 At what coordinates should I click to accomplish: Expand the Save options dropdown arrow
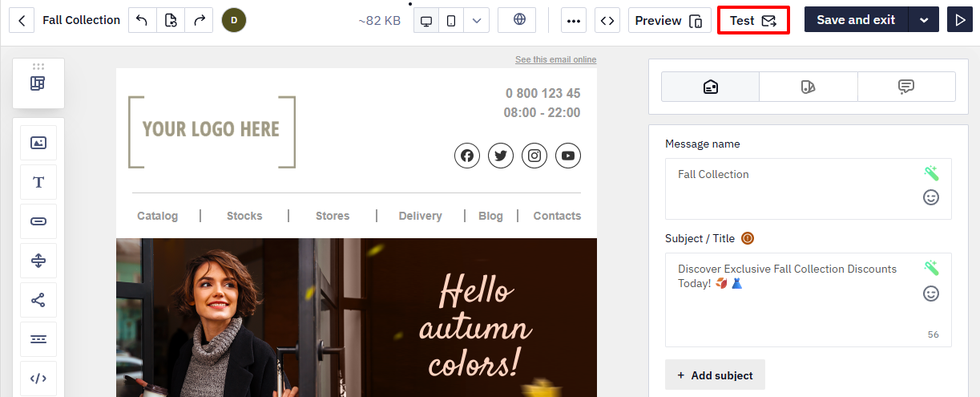[x=924, y=20]
